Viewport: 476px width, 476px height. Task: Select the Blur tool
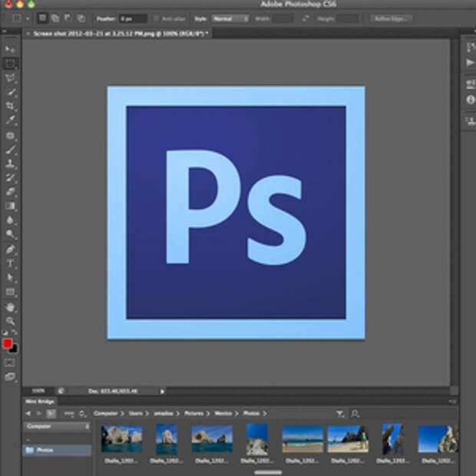point(10,220)
